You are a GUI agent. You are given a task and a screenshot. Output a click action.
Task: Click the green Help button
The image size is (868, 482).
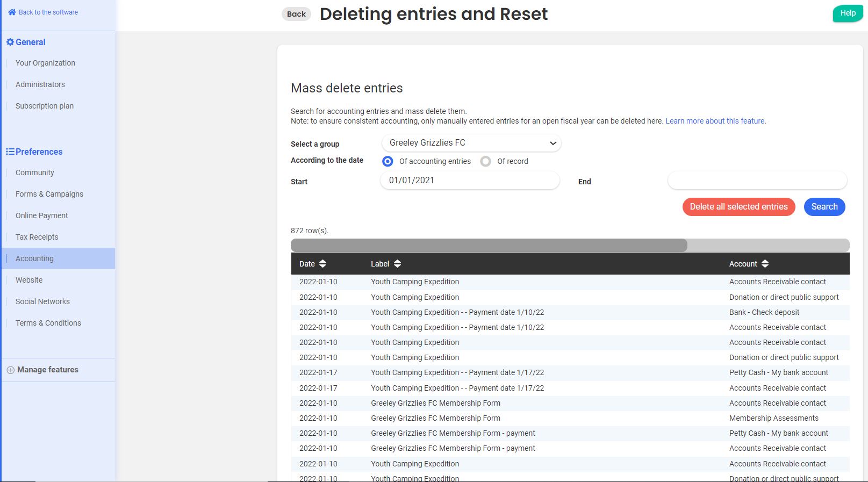(848, 13)
